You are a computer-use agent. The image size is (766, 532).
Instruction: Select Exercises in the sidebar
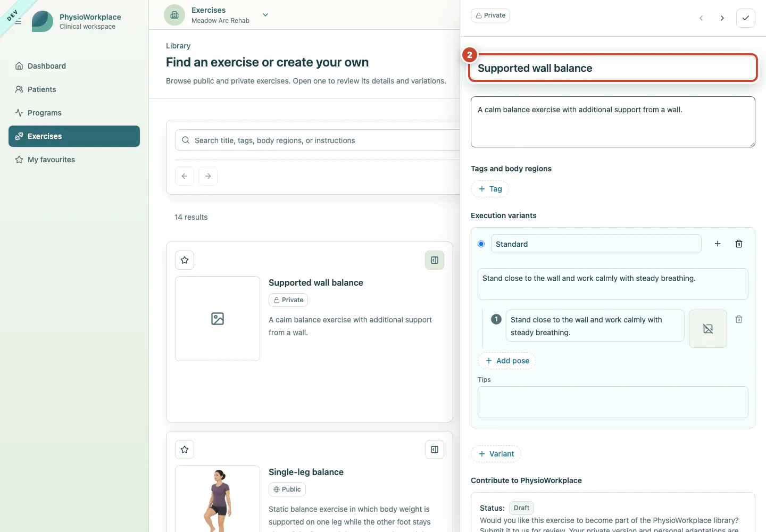coord(74,136)
